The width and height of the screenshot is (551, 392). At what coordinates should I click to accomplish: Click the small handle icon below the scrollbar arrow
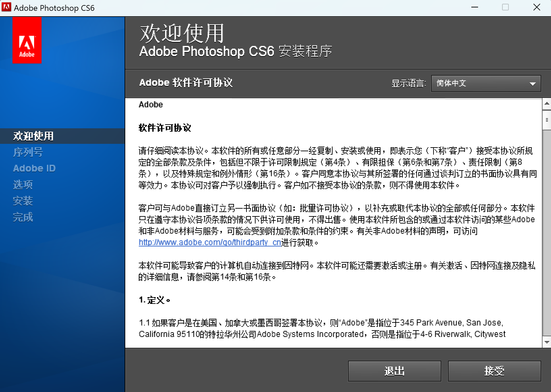[x=546, y=119]
